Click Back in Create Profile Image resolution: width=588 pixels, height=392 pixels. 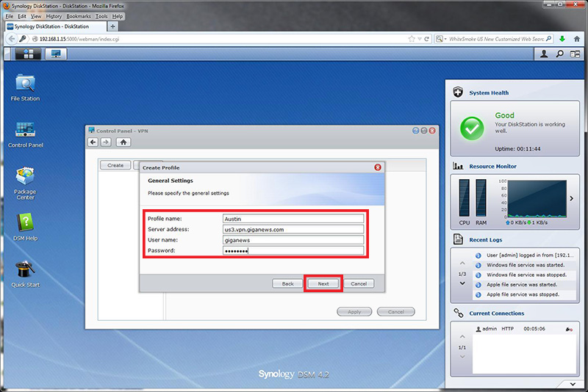pos(287,284)
